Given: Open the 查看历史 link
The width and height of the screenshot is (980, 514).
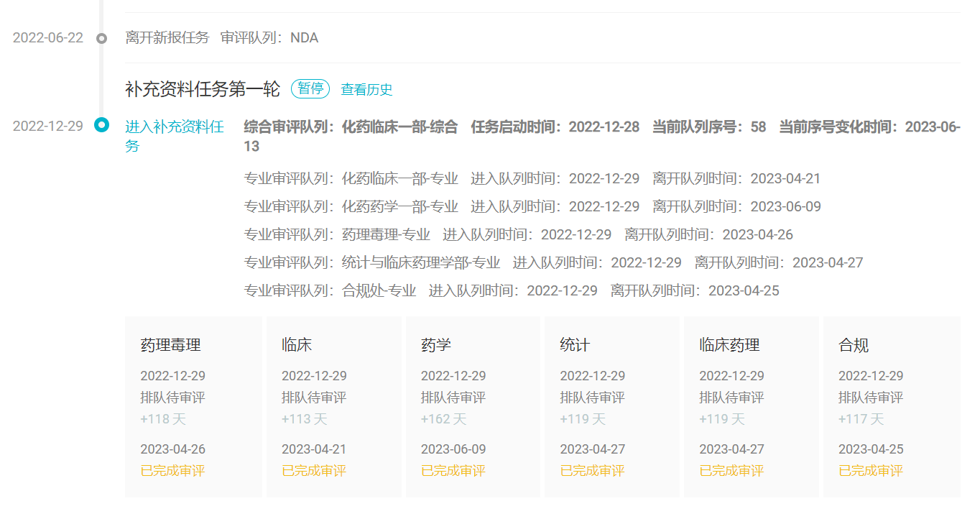Looking at the screenshot, I should pyautogui.click(x=366, y=90).
